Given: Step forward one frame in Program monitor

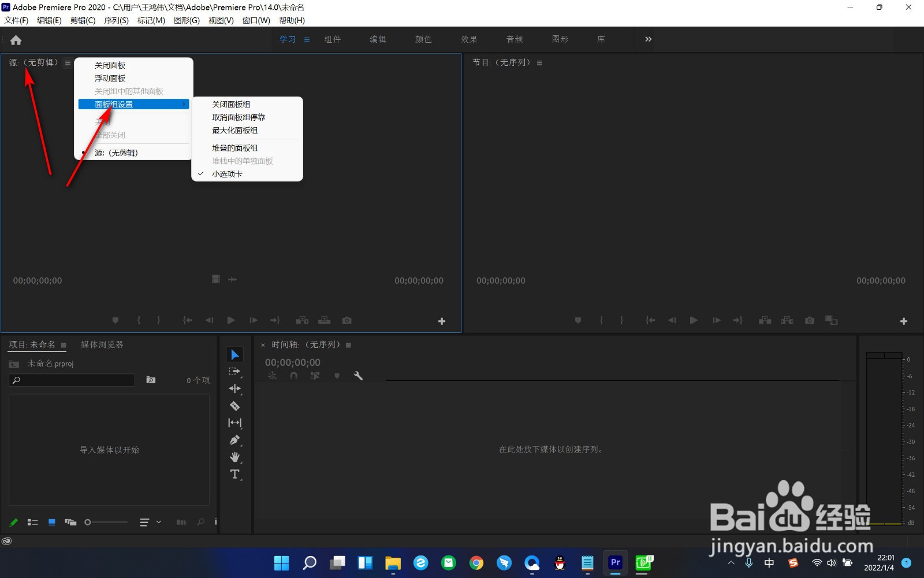Looking at the screenshot, I should pos(716,320).
